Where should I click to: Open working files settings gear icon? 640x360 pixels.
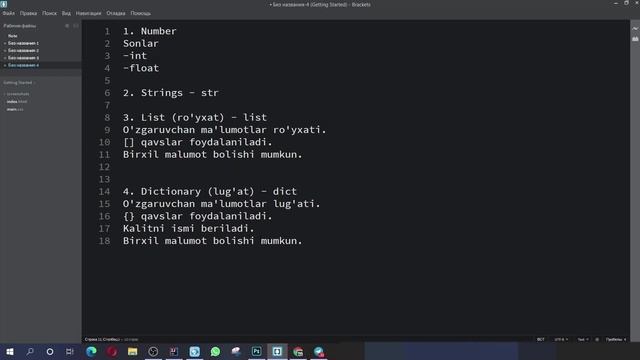(x=67, y=26)
